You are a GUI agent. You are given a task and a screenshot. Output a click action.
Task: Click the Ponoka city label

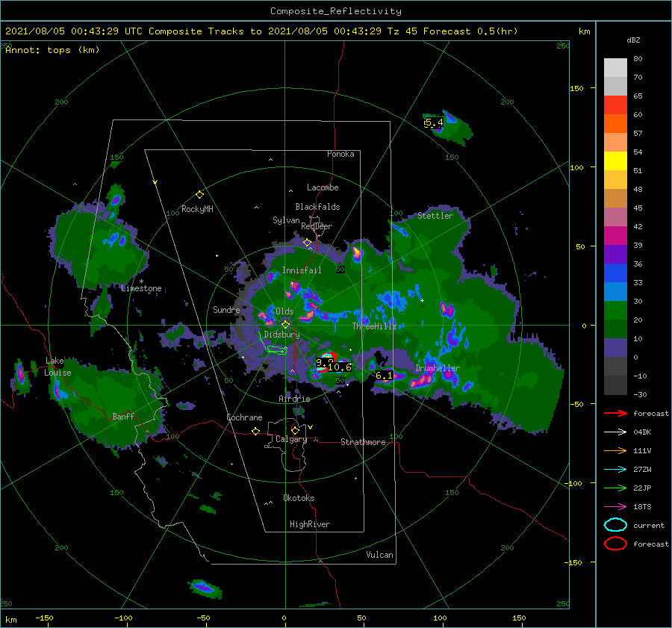coord(340,154)
